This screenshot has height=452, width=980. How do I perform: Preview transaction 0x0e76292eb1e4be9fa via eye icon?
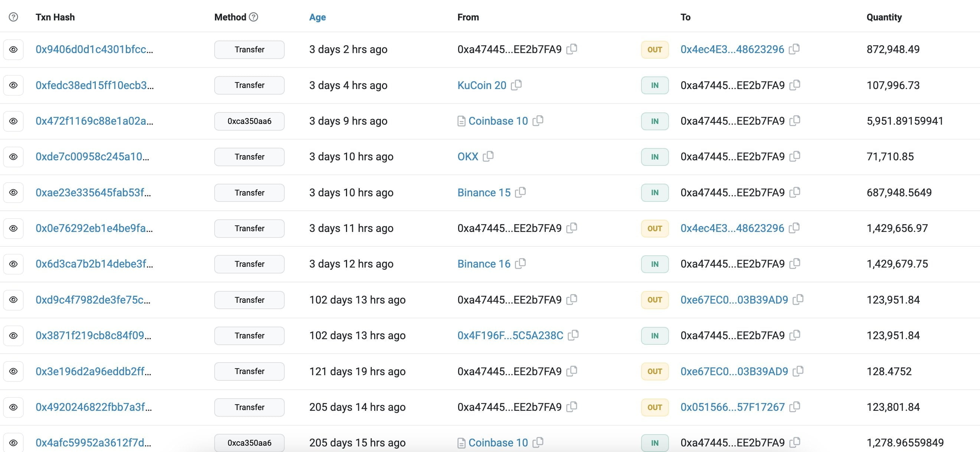(x=13, y=228)
